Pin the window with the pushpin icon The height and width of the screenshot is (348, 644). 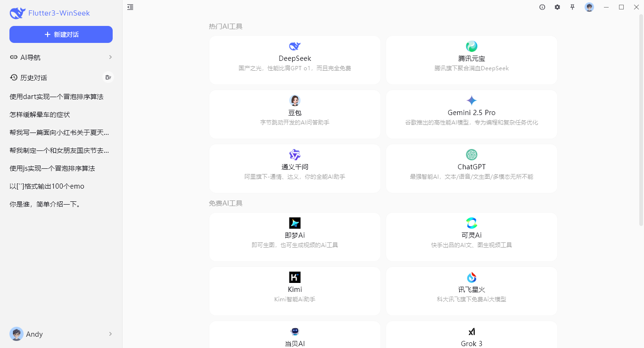(572, 7)
